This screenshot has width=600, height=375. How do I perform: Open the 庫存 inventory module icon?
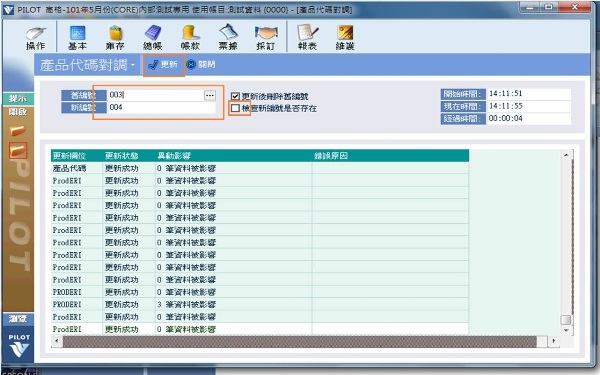point(115,38)
